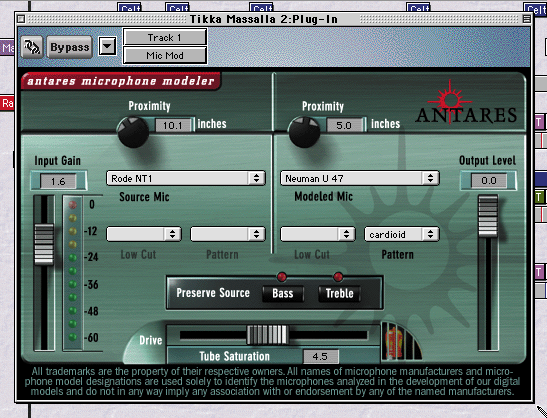This screenshot has height=418, width=547.
Task: Click the 0 dB red clip LED on the input meter
Action: click(73, 204)
